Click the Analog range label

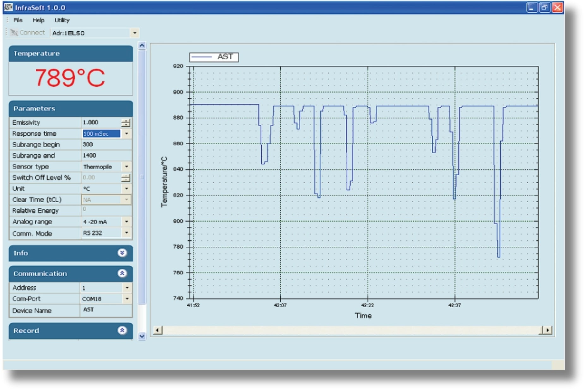pyautogui.click(x=32, y=222)
